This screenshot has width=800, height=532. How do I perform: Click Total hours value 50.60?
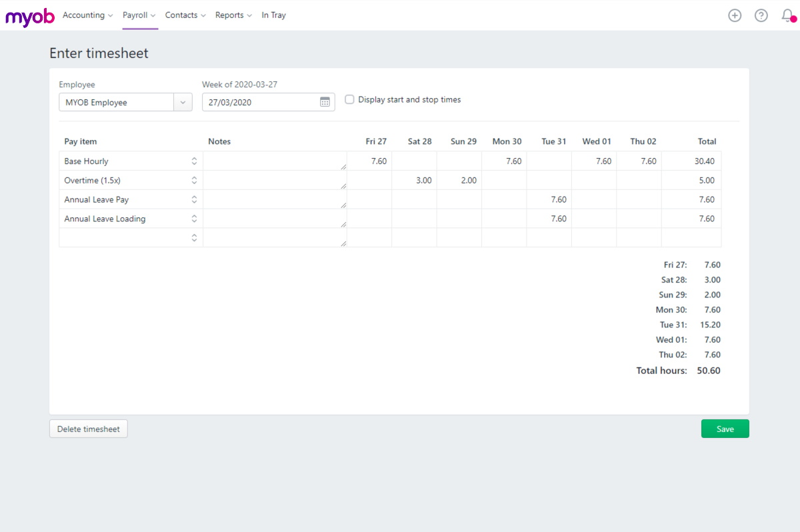709,371
